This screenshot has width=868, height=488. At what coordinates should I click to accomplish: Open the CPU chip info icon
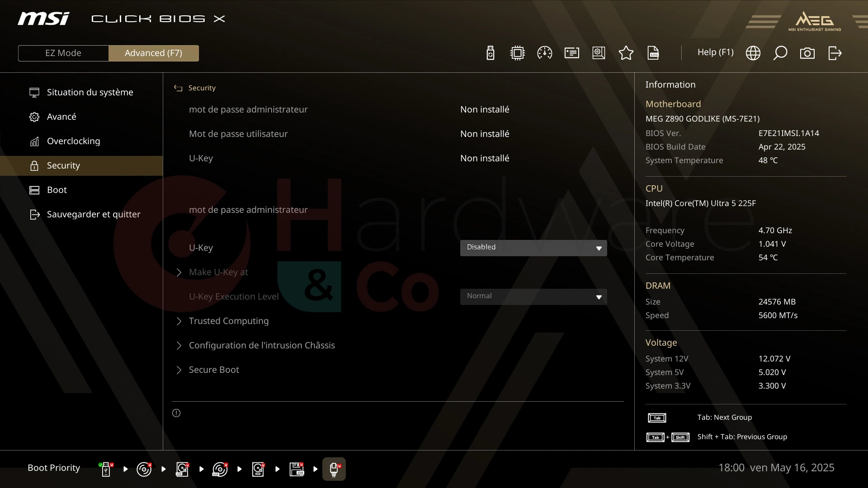pyautogui.click(x=518, y=53)
